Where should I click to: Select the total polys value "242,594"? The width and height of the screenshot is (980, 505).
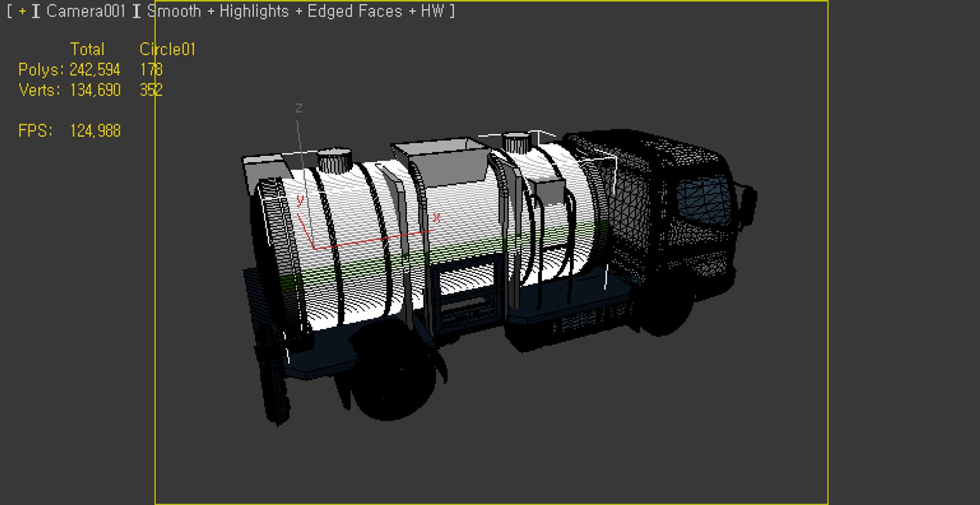(x=95, y=69)
